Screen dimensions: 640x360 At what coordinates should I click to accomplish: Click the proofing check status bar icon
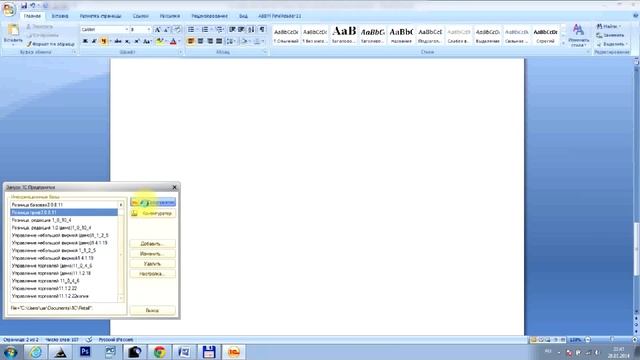tap(89, 340)
